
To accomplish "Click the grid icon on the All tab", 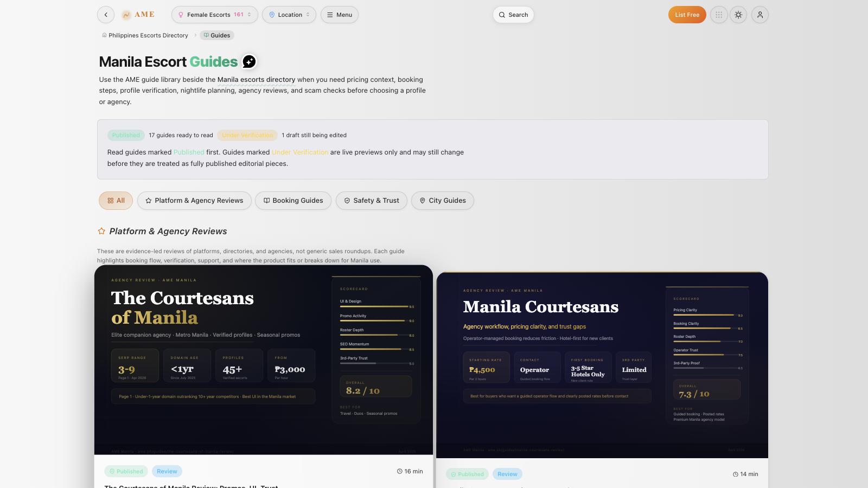I will (111, 201).
